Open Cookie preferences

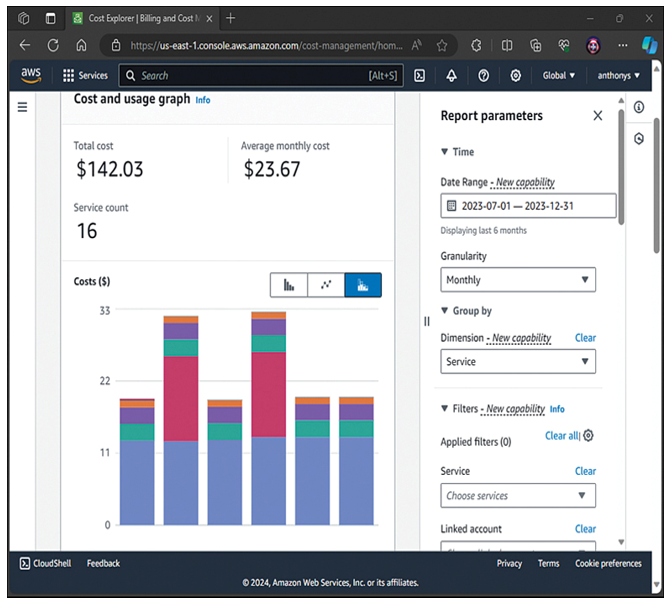coord(608,563)
